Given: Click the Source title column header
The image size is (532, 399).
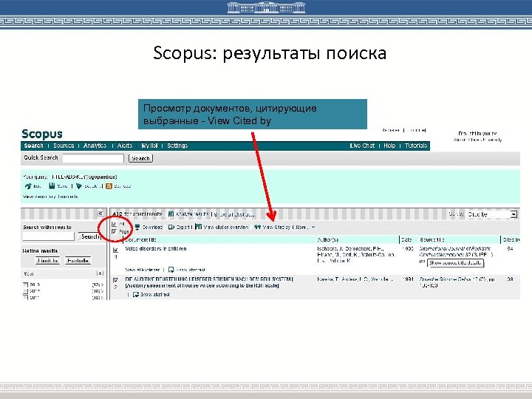Looking at the screenshot, I should point(432,240).
